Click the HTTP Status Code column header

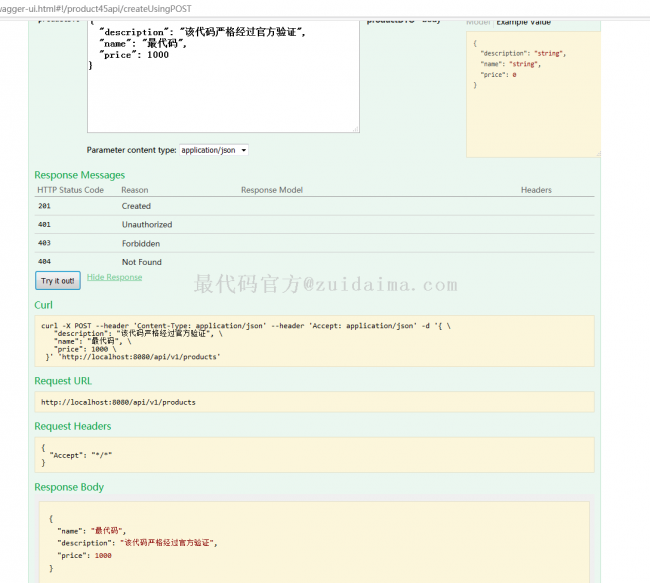coord(70,190)
